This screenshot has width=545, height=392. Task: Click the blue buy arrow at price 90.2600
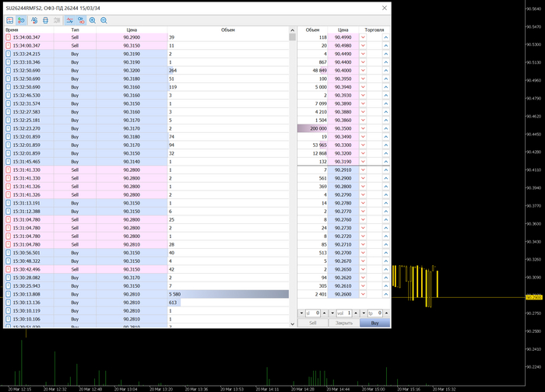click(386, 294)
